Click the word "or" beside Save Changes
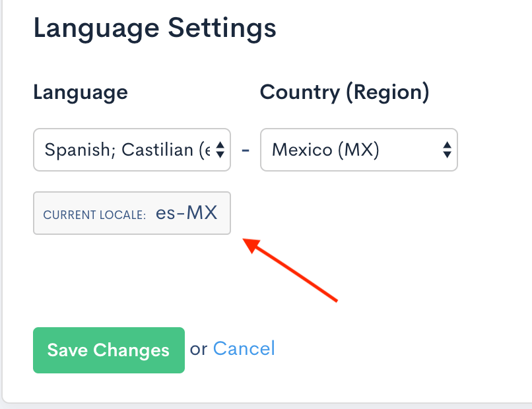Screen dimensions: 532x409 point(199,349)
